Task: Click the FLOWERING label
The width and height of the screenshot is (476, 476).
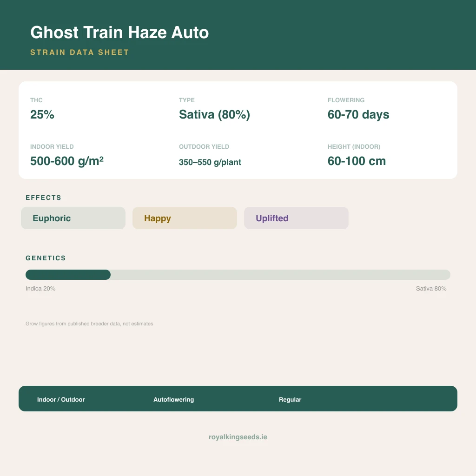Action: (x=346, y=100)
